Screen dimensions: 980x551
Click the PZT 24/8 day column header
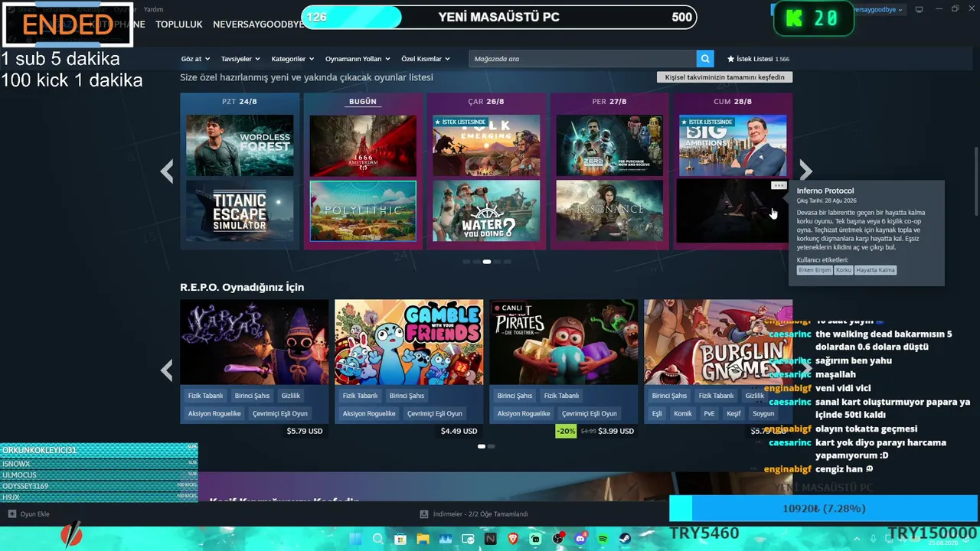coord(240,102)
